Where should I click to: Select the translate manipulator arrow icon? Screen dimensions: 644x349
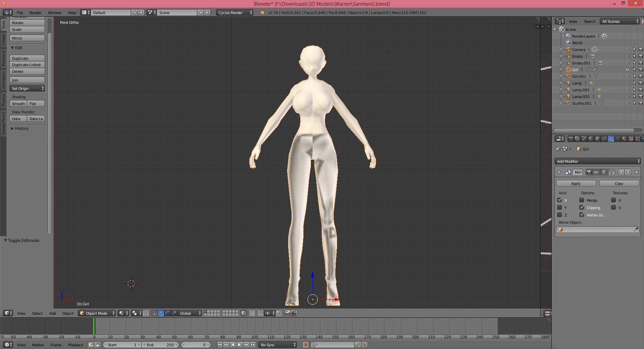[x=161, y=313]
